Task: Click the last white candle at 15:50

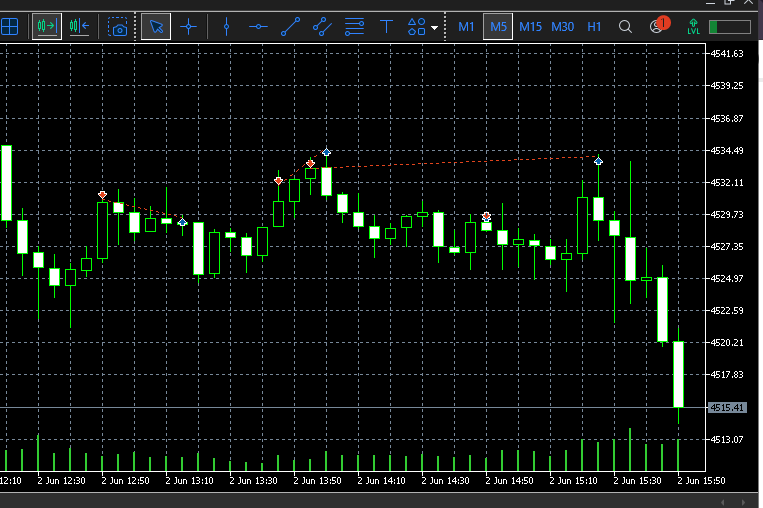Action: click(x=678, y=374)
